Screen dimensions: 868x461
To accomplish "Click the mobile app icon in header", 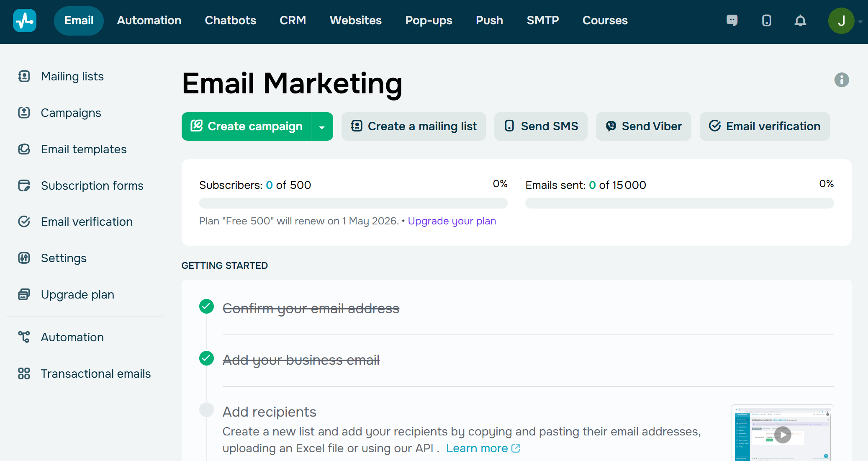I will click(x=766, y=21).
